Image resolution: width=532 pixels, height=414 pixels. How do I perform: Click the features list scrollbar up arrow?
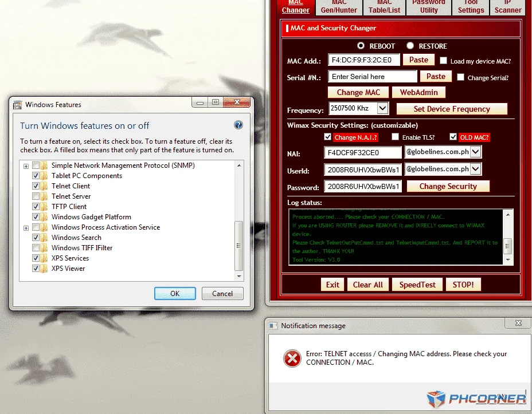tap(239, 165)
